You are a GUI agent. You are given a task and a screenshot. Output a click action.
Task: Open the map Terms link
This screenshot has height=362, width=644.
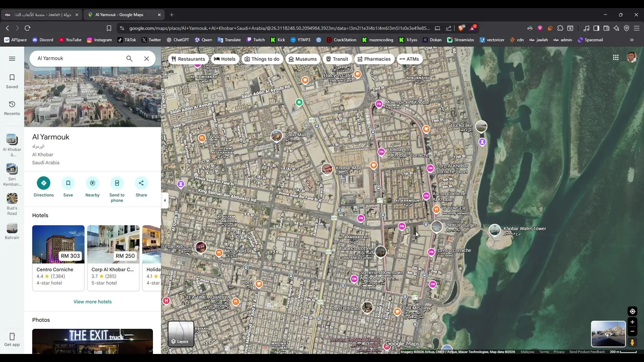coord(544,352)
